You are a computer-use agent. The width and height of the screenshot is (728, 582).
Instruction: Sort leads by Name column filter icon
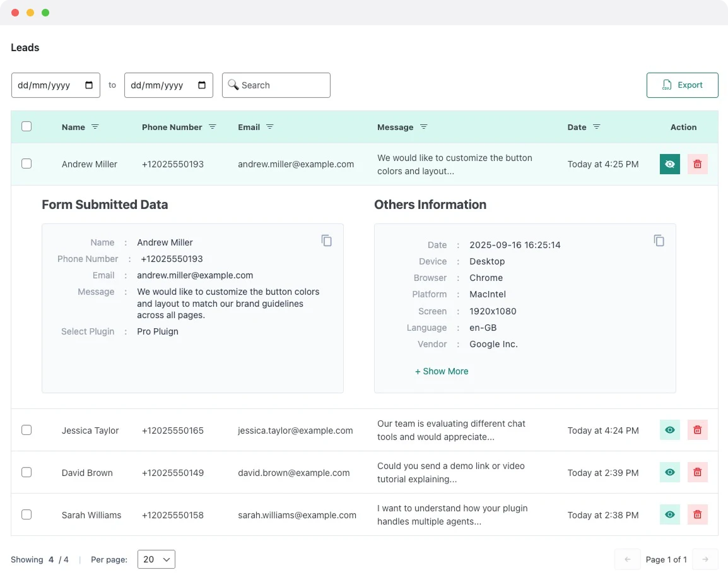pyautogui.click(x=95, y=127)
